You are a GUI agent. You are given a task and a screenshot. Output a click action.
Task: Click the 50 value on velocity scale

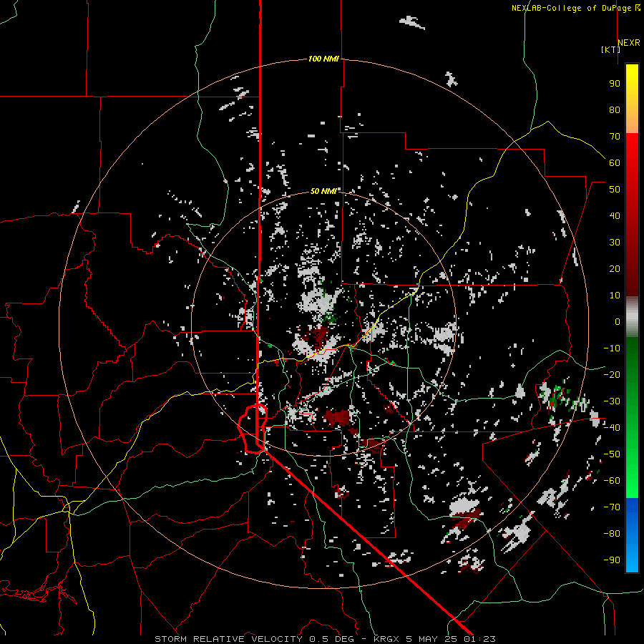(x=615, y=190)
